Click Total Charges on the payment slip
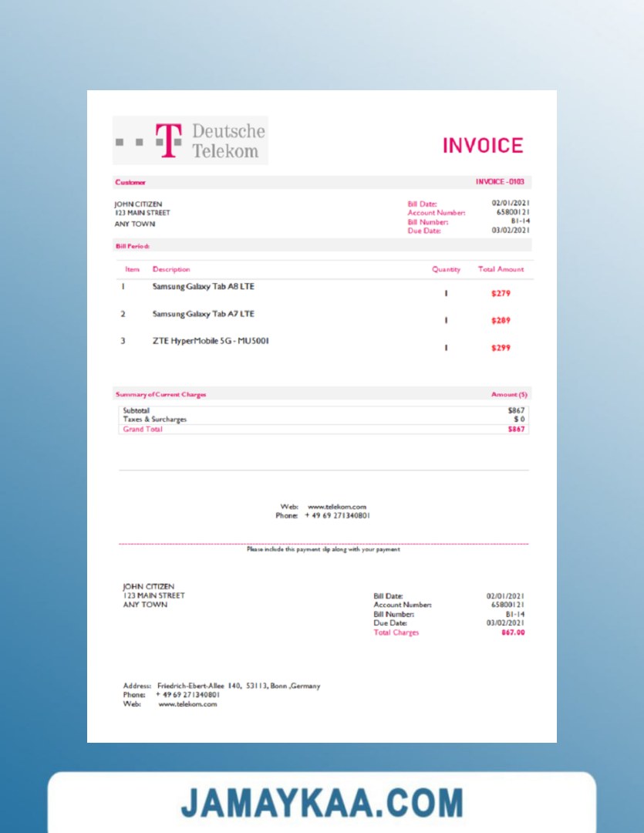644x833 pixels. tap(396, 632)
